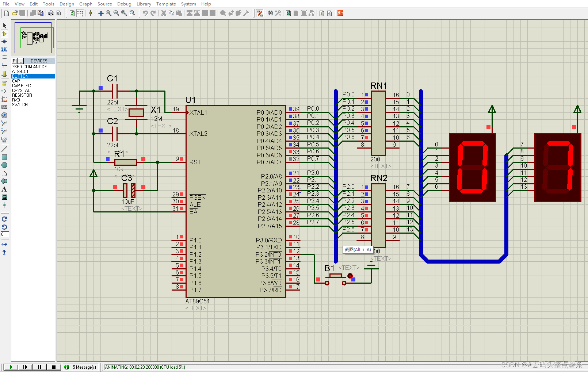Click the Print design icon
588x372 pixels.
pyautogui.click(x=51, y=13)
